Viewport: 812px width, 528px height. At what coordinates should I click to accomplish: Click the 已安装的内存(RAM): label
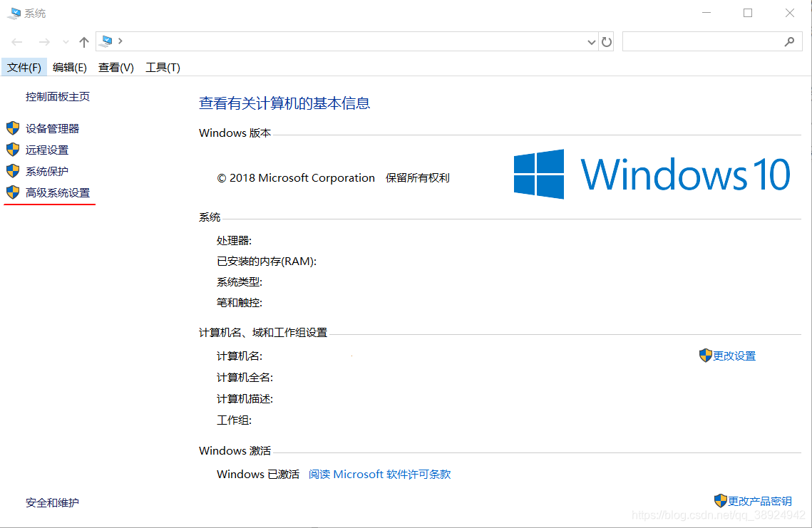click(267, 262)
